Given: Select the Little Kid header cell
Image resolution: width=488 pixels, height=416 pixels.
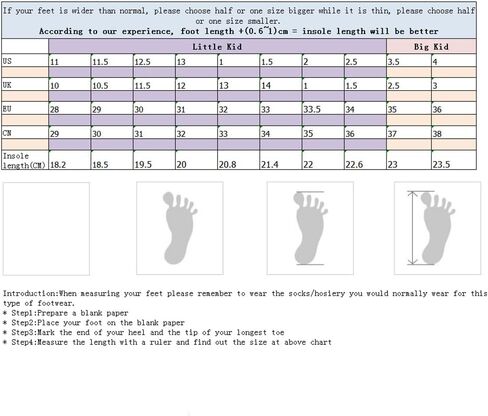Looking at the screenshot, I should 217,46.
